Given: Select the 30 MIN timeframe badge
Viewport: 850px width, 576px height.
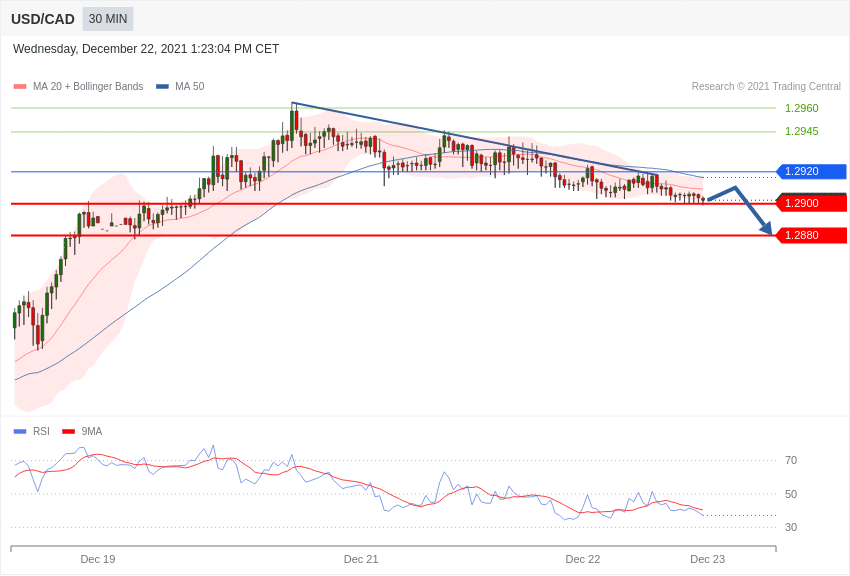Looking at the screenshot, I should (108, 19).
